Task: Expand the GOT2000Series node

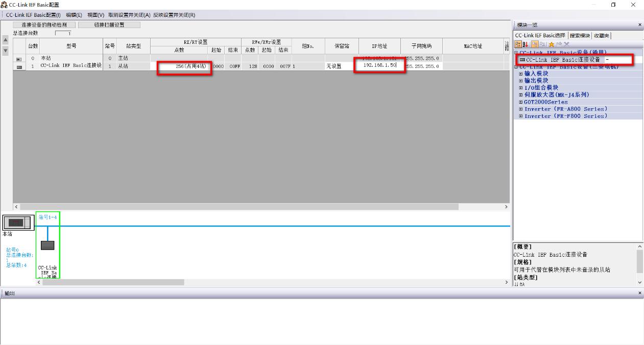Action: click(x=521, y=102)
